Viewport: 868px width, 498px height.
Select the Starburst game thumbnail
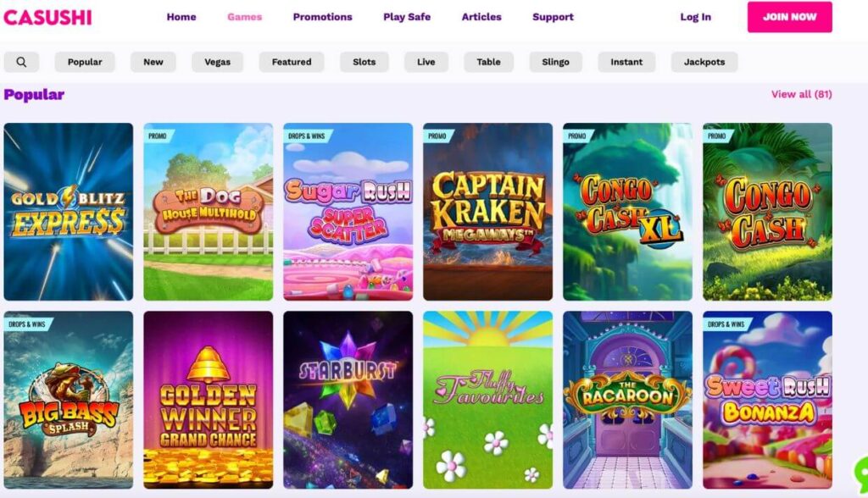[x=348, y=400]
